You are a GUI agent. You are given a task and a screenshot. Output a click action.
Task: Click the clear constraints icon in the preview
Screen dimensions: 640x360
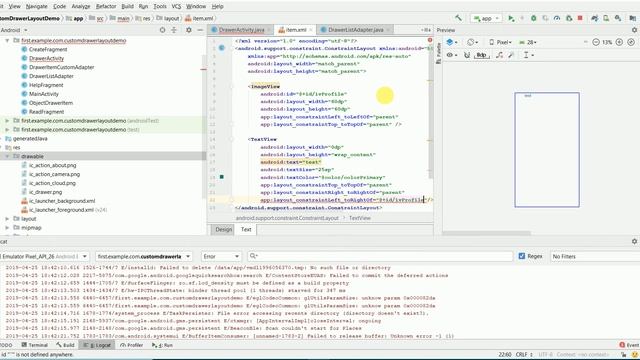[x=499, y=55]
